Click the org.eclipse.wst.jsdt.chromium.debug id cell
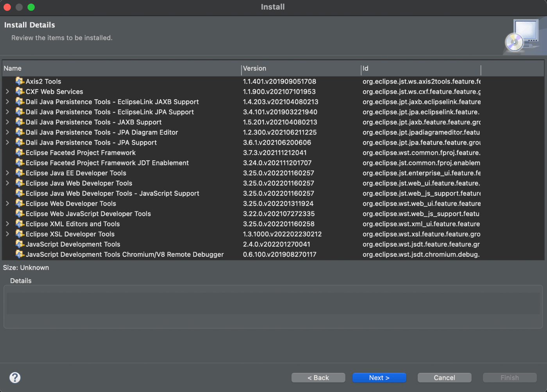547x392 pixels. click(x=421, y=254)
